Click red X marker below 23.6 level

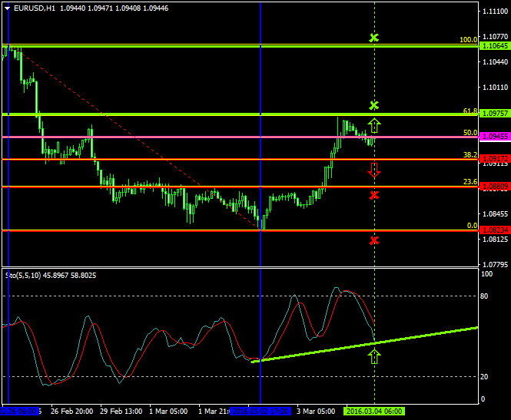coord(374,195)
